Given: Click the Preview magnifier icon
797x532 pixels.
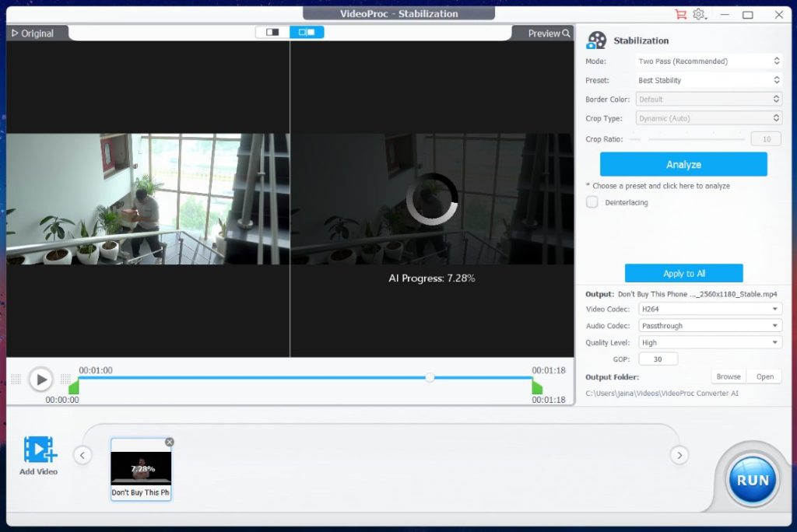Looking at the screenshot, I should pos(566,33).
